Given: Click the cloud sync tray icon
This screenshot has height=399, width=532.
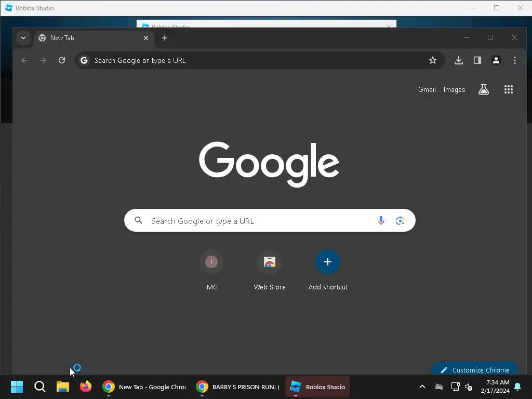Looking at the screenshot, I should (438, 387).
